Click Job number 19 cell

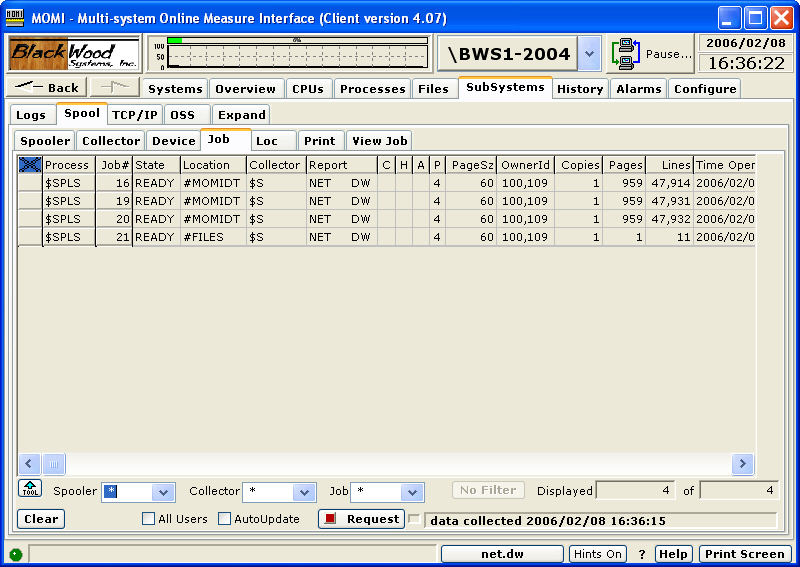tap(114, 201)
